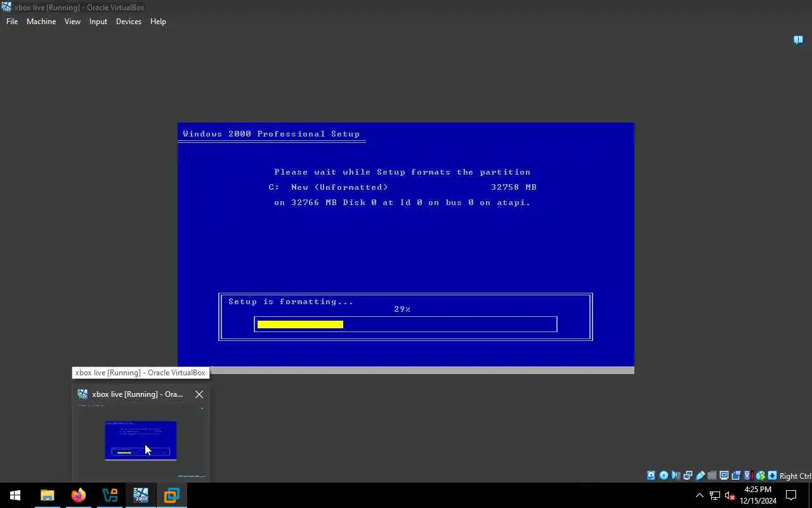Viewport: 812px width, 508px height.
Task: Click the keyboard capture host key icon
Action: point(772,476)
